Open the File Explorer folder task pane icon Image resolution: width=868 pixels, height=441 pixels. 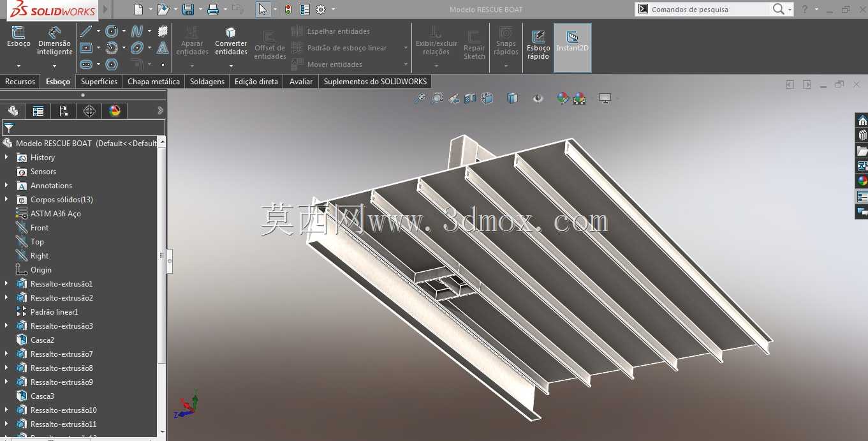(x=862, y=151)
